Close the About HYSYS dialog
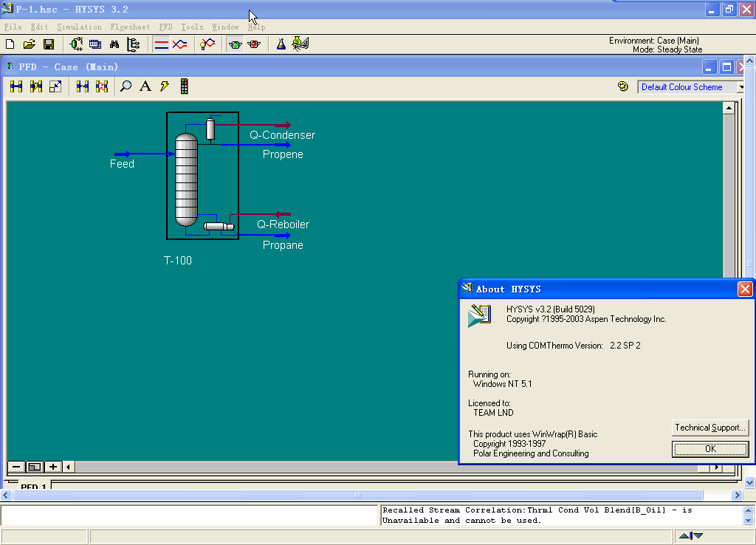 (745, 289)
